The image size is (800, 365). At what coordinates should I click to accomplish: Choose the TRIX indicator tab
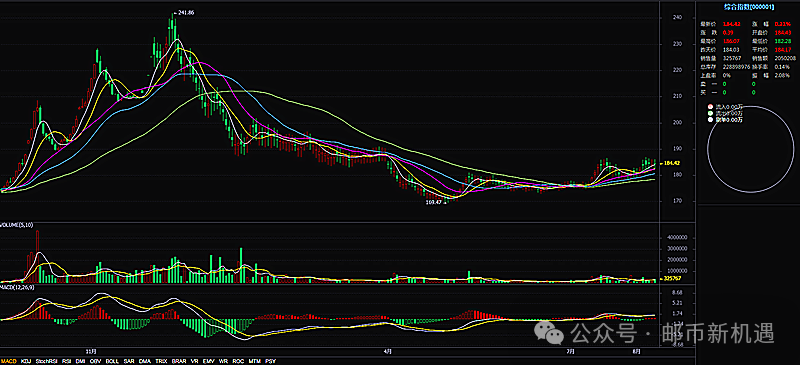[x=161, y=361]
